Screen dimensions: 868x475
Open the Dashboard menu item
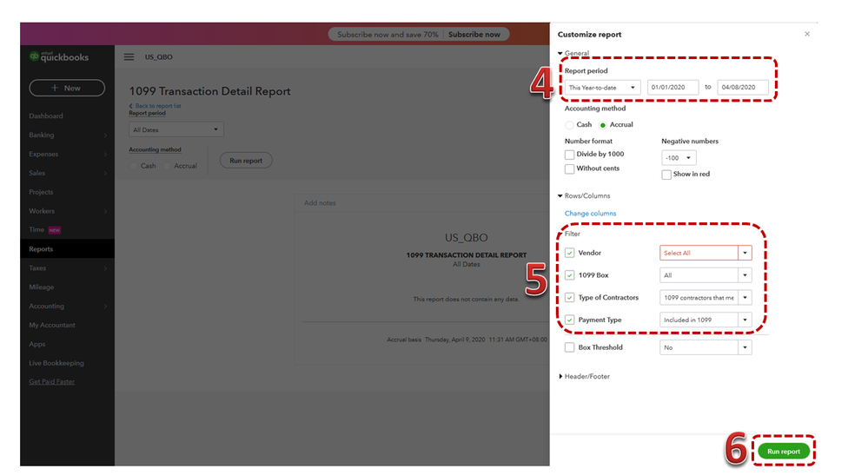(x=46, y=116)
